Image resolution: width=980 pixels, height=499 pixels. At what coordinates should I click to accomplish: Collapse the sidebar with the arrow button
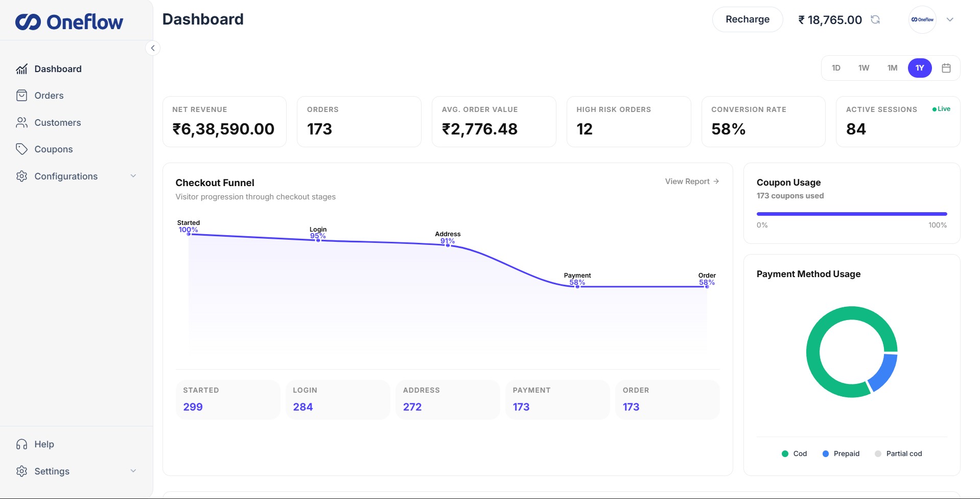click(x=152, y=48)
